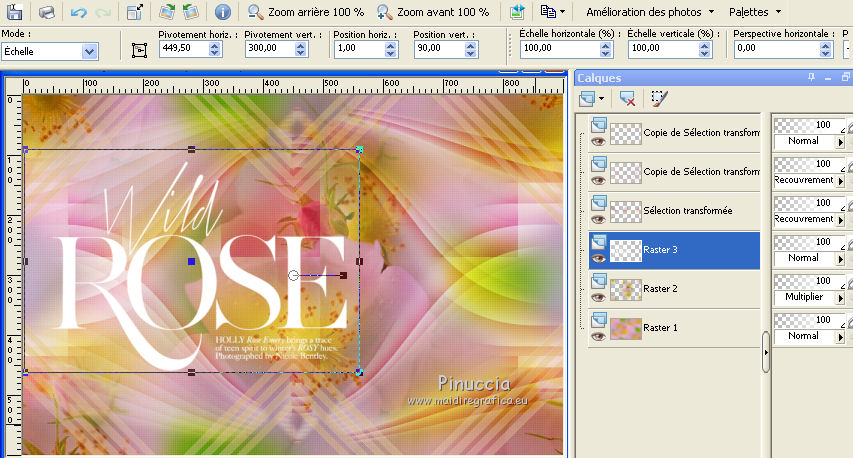This screenshot has height=458, width=853.
Task: Click the Save floppy disk icon
Action: pyautogui.click(x=14, y=12)
